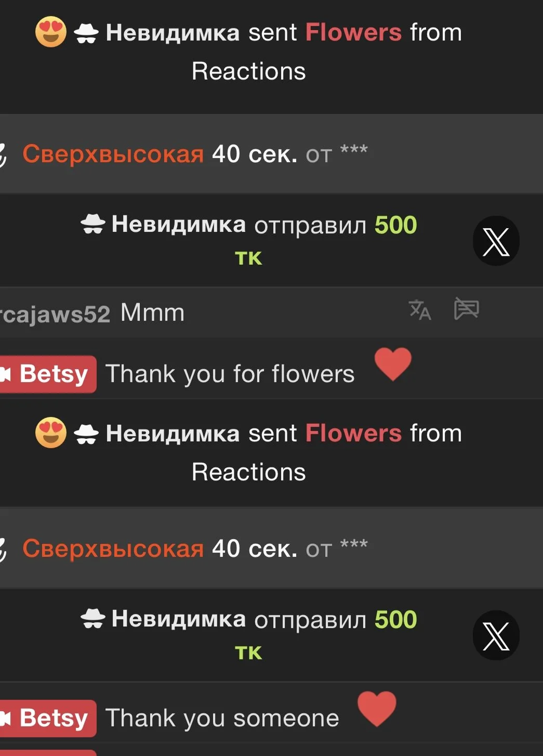The height and width of the screenshot is (756, 543).
Task: Select the Сверхвысокая label above 'Thank you someone'
Action: (x=113, y=549)
